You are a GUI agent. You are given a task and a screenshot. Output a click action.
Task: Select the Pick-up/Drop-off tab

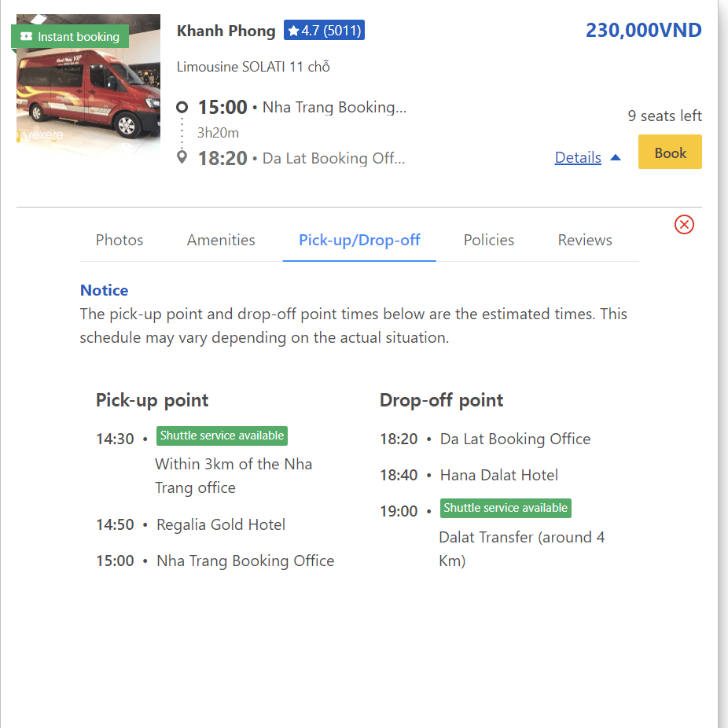(x=359, y=241)
